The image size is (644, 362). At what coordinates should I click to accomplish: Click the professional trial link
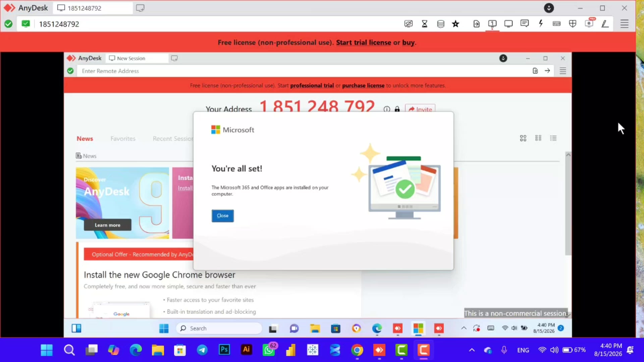(x=312, y=85)
